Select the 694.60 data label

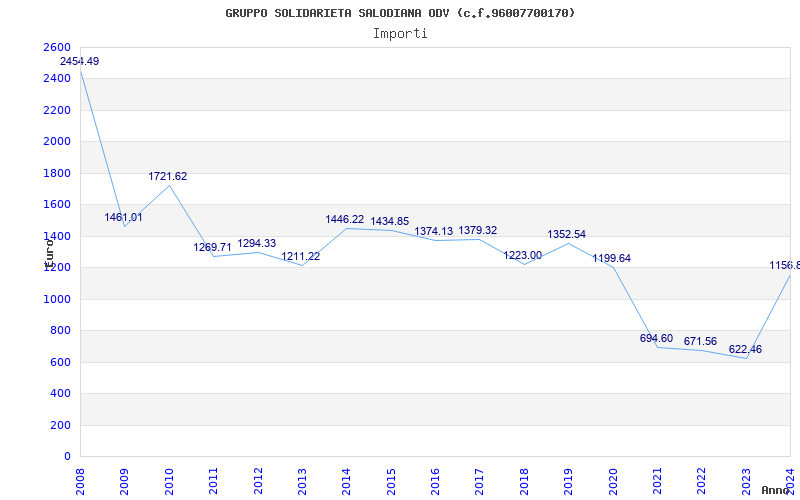(x=656, y=339)
